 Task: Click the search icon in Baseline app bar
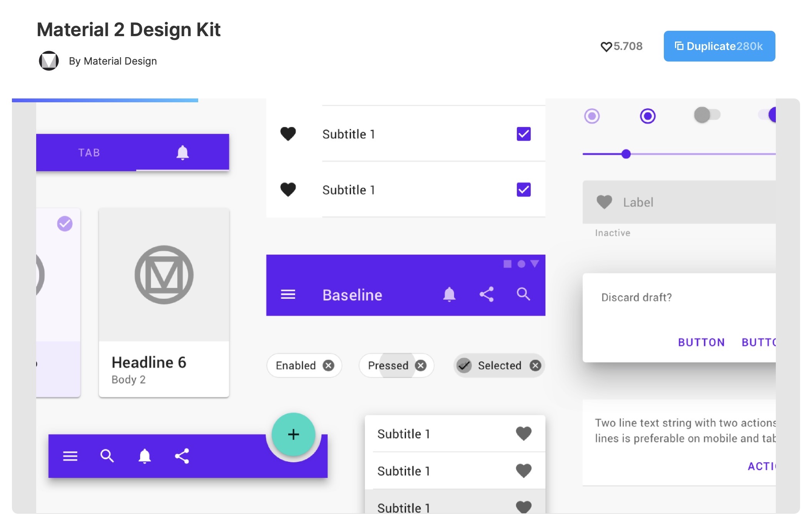tap(523, 294)
